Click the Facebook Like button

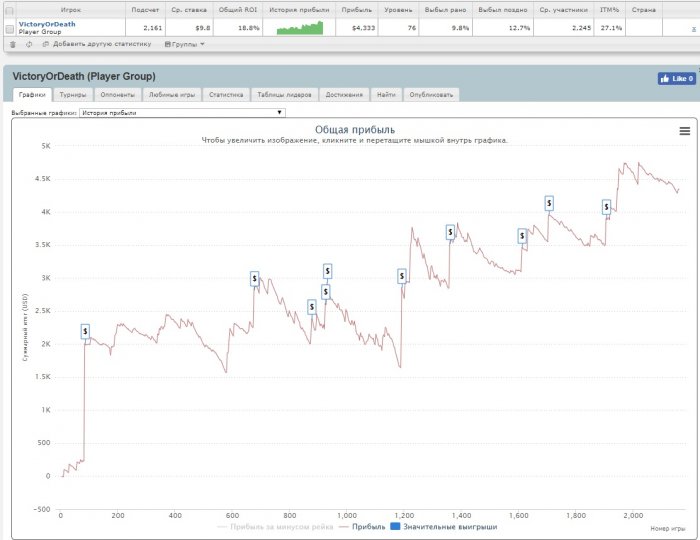(x=676, y=78)
